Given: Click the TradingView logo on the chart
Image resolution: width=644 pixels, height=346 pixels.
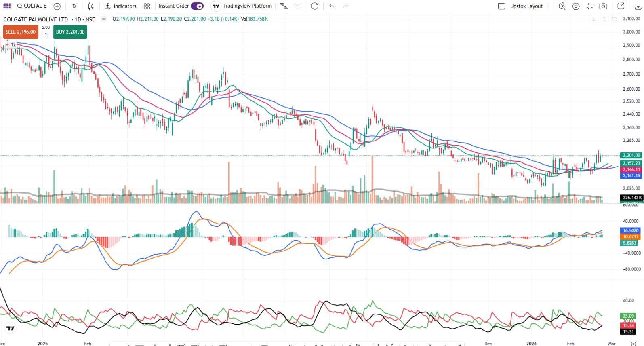Looking at the screenshot, I should point(11,329).
